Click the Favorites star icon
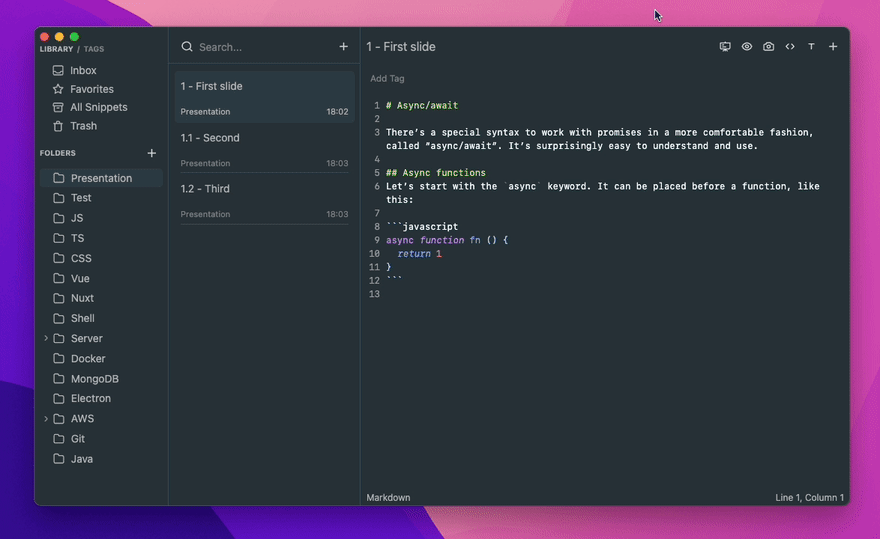Viewport: 880px width, 539px height. pos(58,89)
